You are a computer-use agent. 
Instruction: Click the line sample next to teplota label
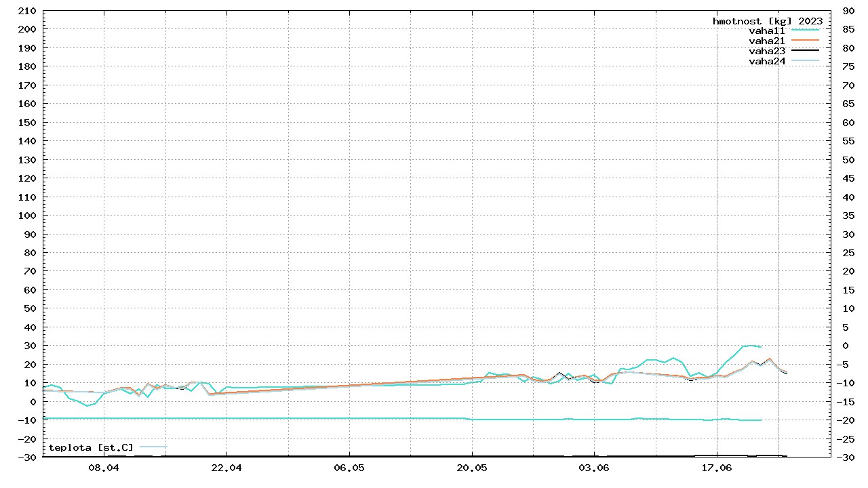pyautogui.click(x=153, y=447)
